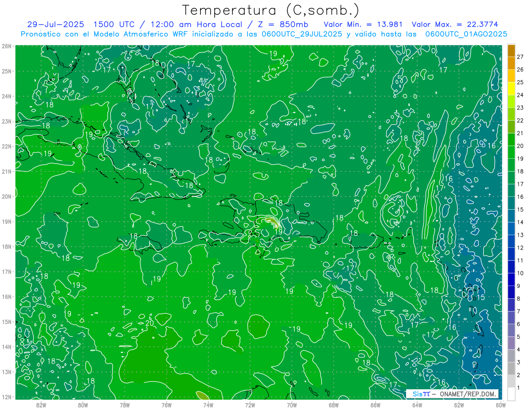Click the '15' contour label on the map

pos(481,297)
